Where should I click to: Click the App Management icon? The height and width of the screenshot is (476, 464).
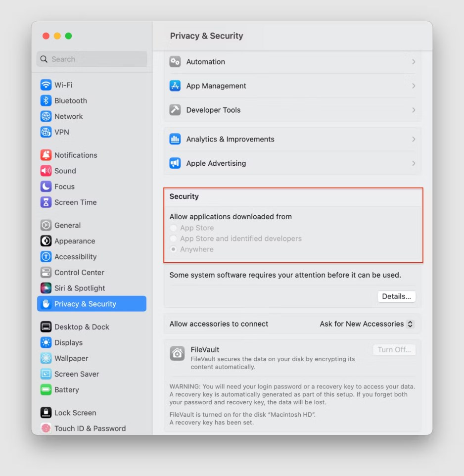pyautogui.click(x=175, y=86)
